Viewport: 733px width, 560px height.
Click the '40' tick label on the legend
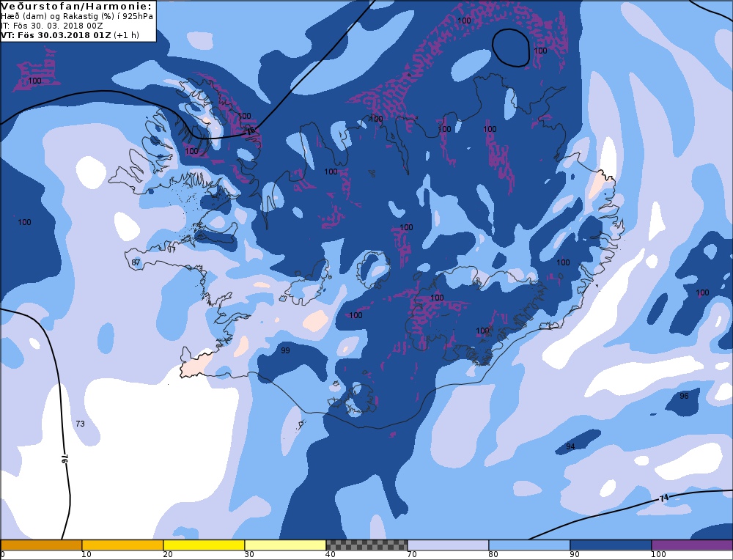[331, 555]
